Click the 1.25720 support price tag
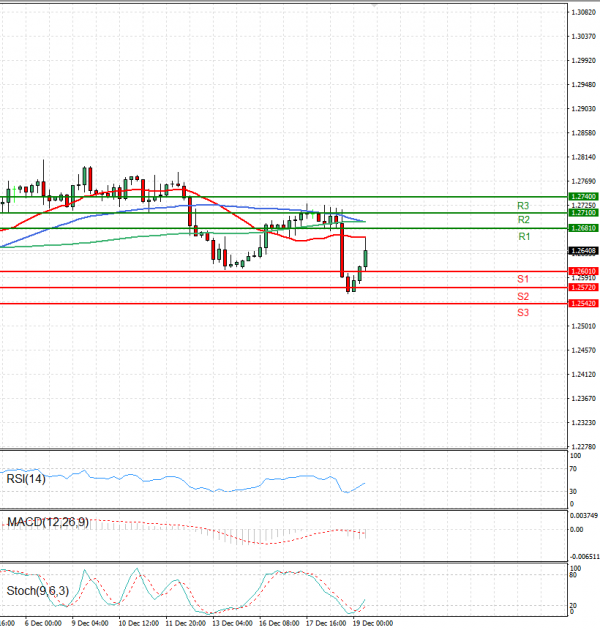This screenshot has width=600, height=630. click(584, 288)
